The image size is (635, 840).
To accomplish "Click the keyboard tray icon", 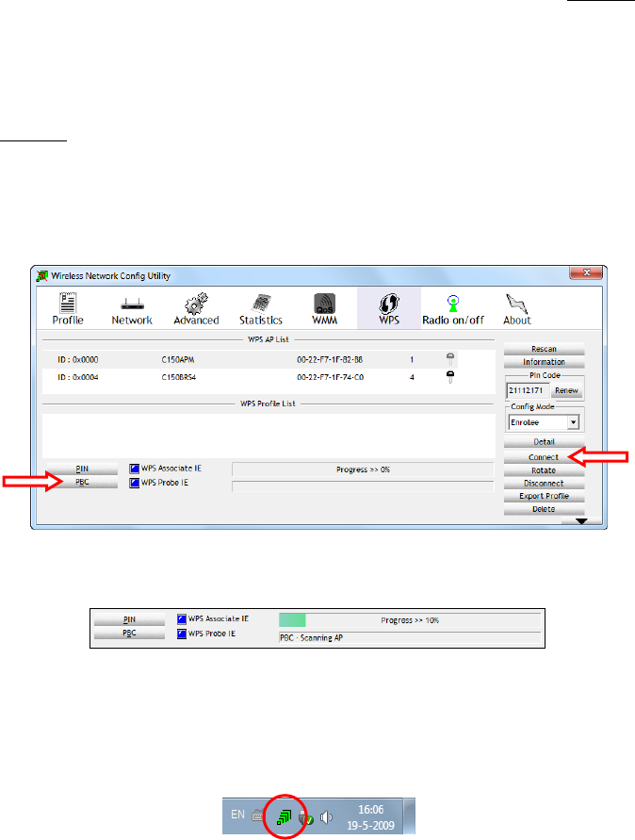I will pos(258,815).
